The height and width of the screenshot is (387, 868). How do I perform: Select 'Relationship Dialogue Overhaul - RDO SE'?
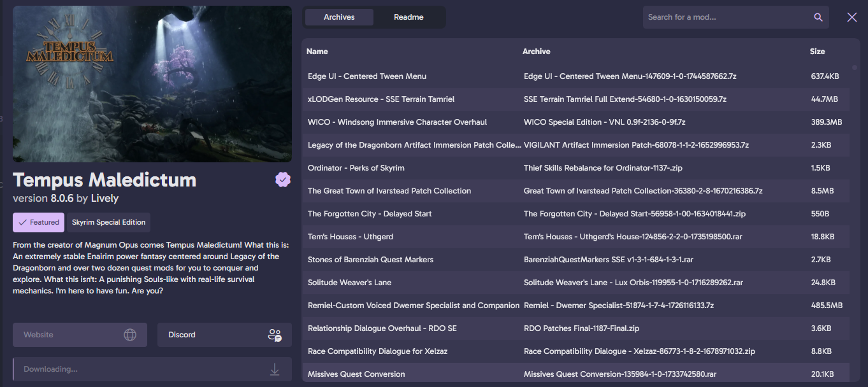click(x=382, y=328)
